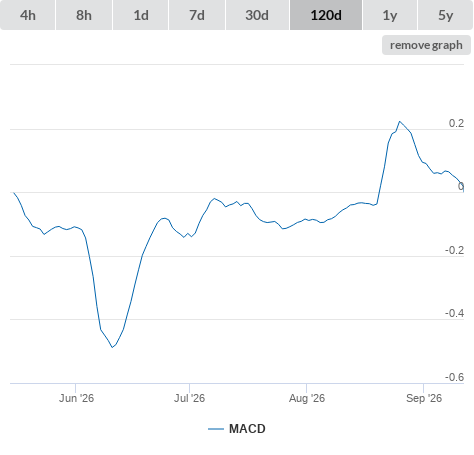Show the 5y time range
The width and height of the screenshot is (474, 455).
point(445,15)
